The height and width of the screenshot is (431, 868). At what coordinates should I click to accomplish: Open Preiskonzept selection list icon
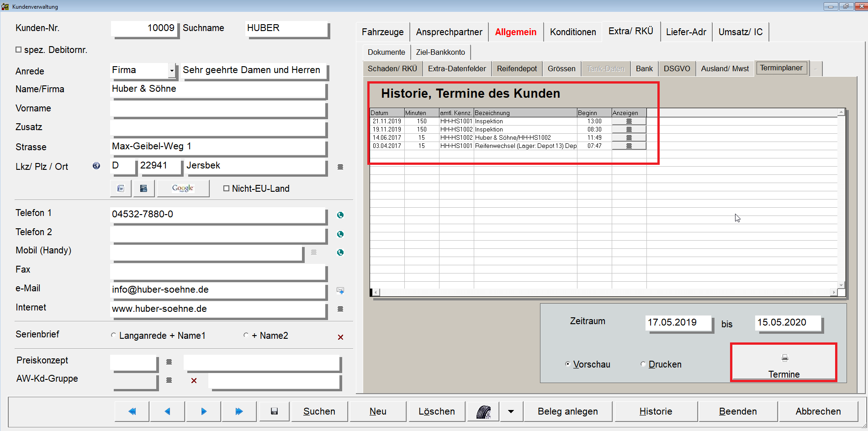[169, 362]
